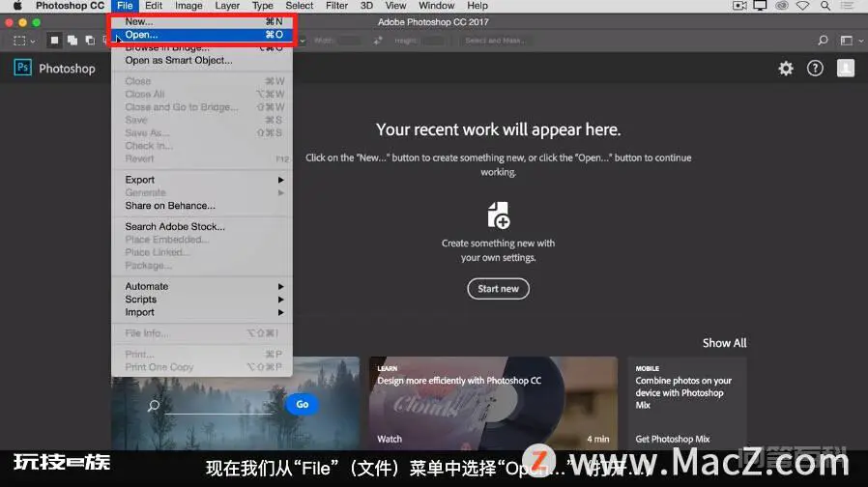Click the Wi-Fi status icon in menu bar
This screenshot has height=487, width=868.
(802, 6)
